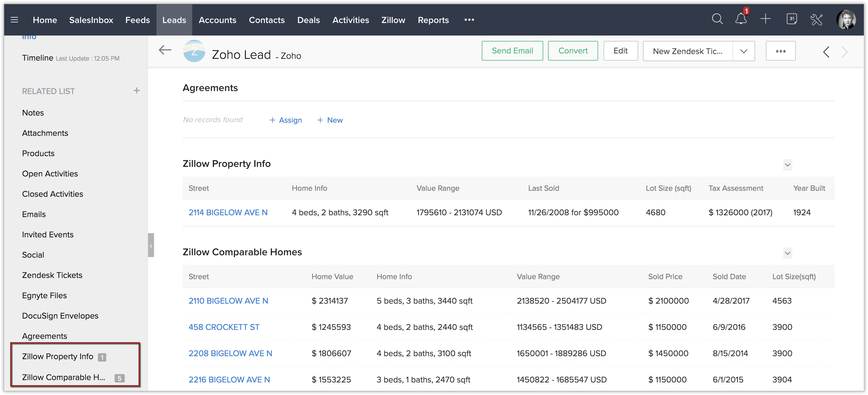This screenshot has height=395, width=868.
Task: Click the search magnifier icon
Action: [717, 19]
